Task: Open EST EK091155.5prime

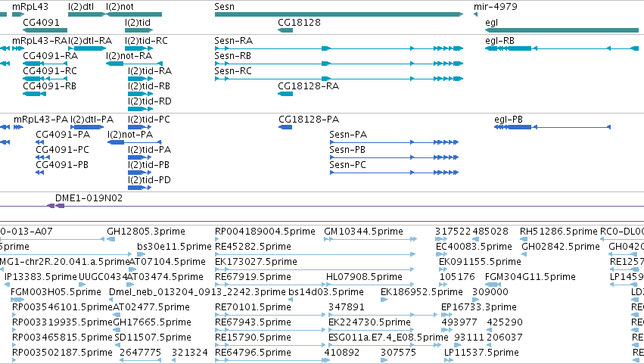Action: (x=480, y=262)
